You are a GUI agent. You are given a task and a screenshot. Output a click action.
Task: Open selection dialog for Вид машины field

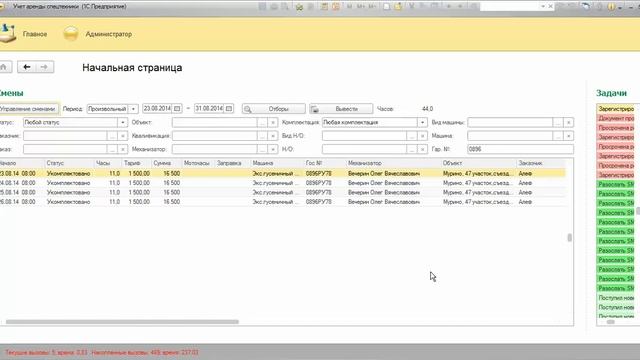[558, 122]
